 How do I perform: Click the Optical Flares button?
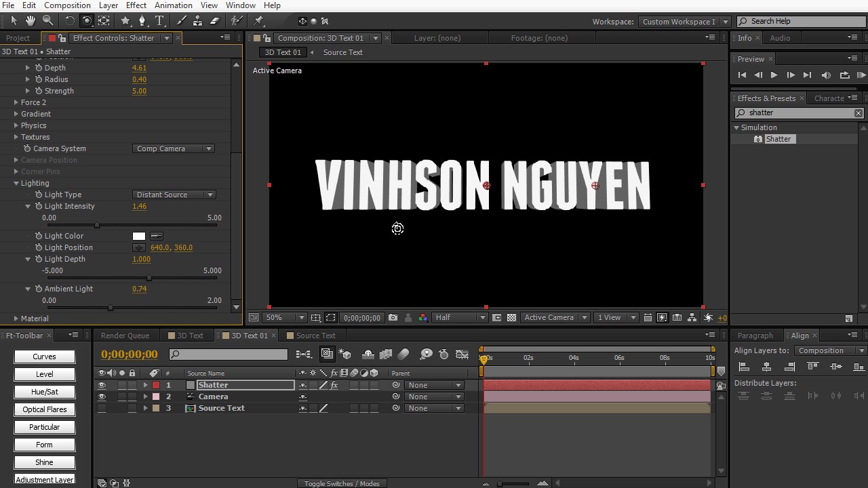point(45,409)
